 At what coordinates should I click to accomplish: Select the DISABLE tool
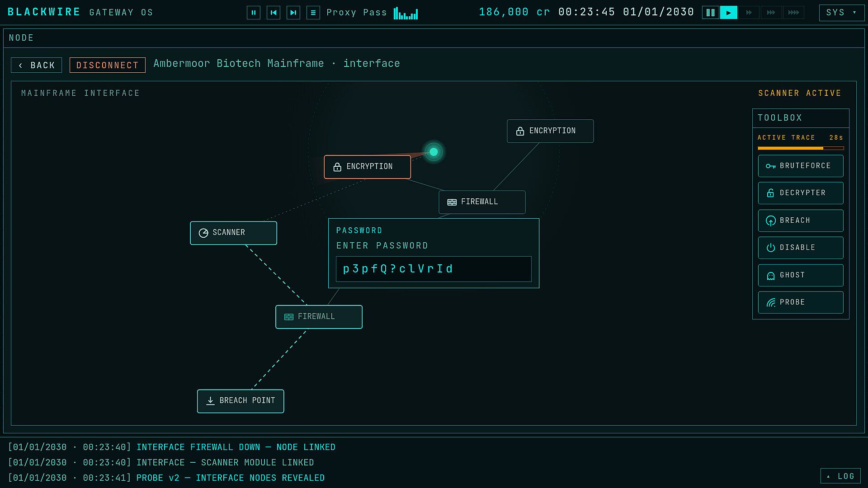801,248
